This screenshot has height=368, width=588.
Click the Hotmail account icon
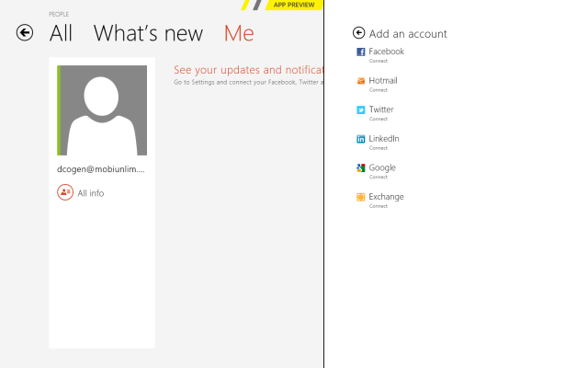tap(361, 81)
